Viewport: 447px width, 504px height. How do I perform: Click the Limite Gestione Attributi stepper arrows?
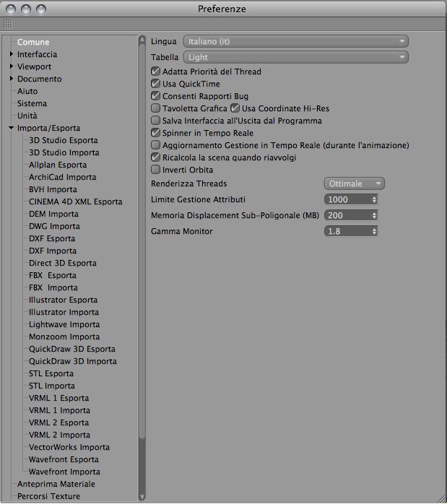[374, 199]
